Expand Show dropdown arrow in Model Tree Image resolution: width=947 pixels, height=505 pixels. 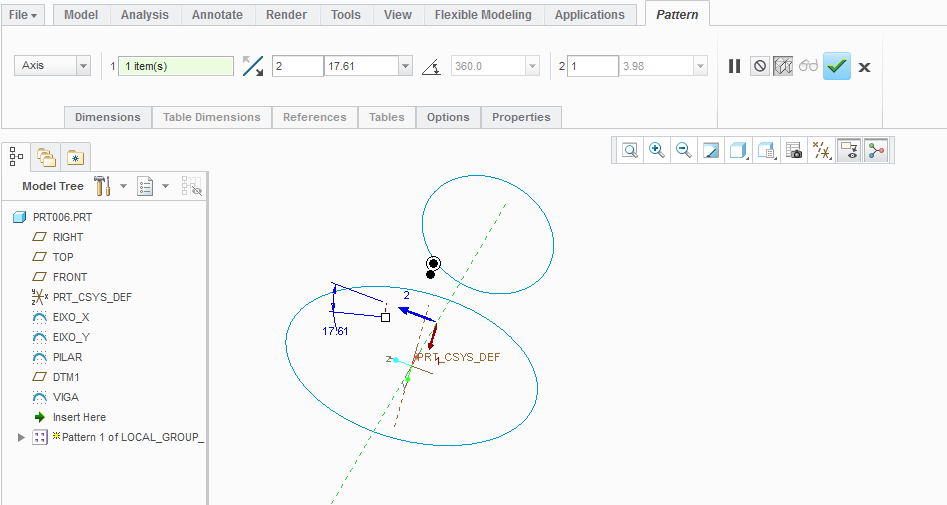coord(165,186)
